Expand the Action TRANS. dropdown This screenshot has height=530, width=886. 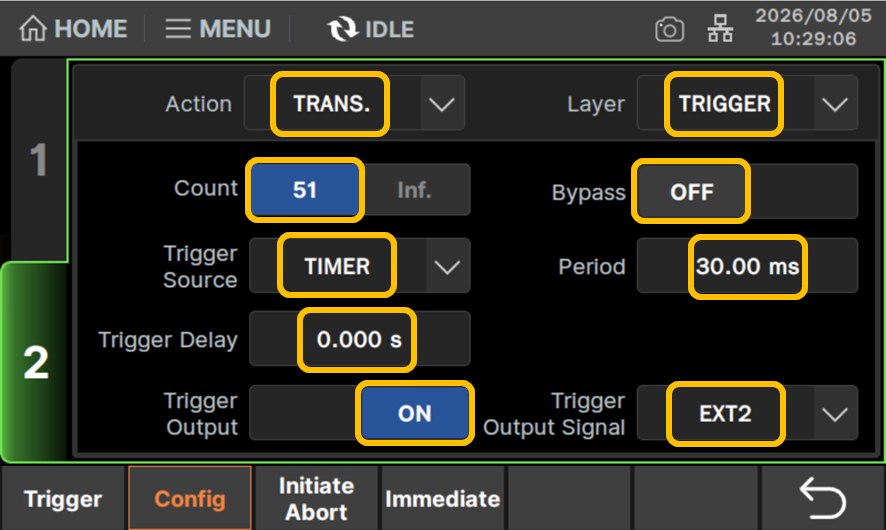[354, 104]
